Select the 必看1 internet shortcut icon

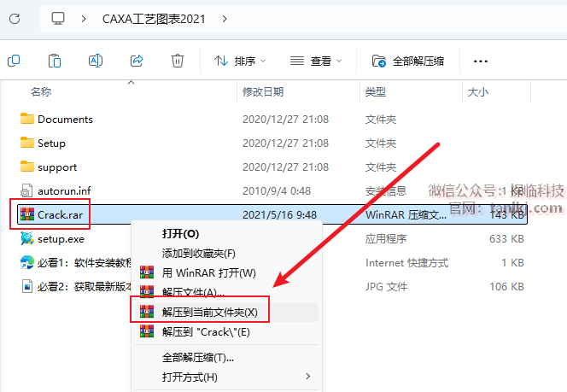pyautogui.click(x=27, y=262)
